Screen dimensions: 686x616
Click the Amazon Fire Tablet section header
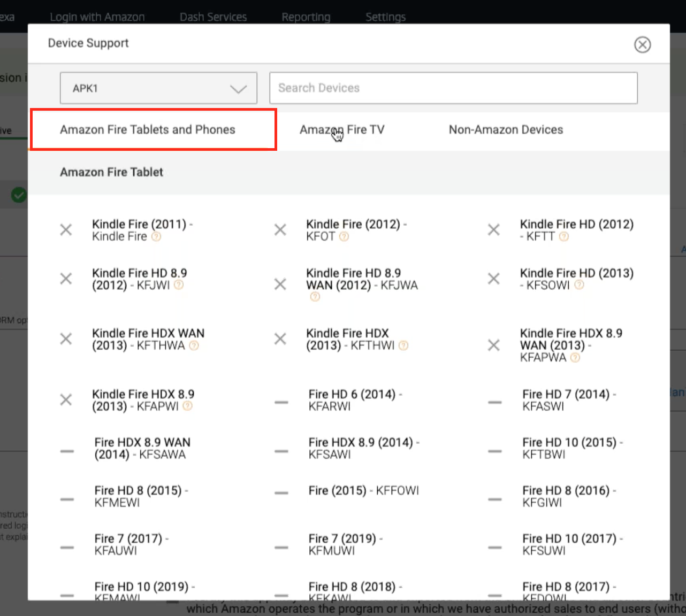coord(111,172)
